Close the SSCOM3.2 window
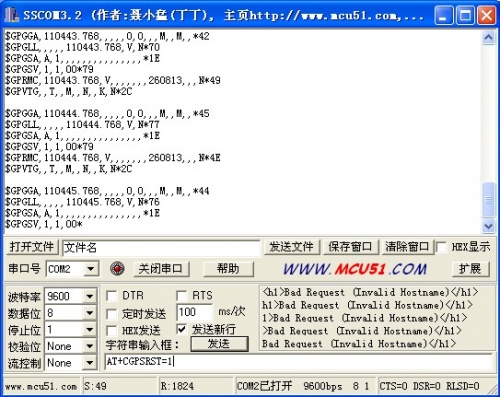Image resolution: width=500 pixels, height=397 pixels. coord(486,15)
